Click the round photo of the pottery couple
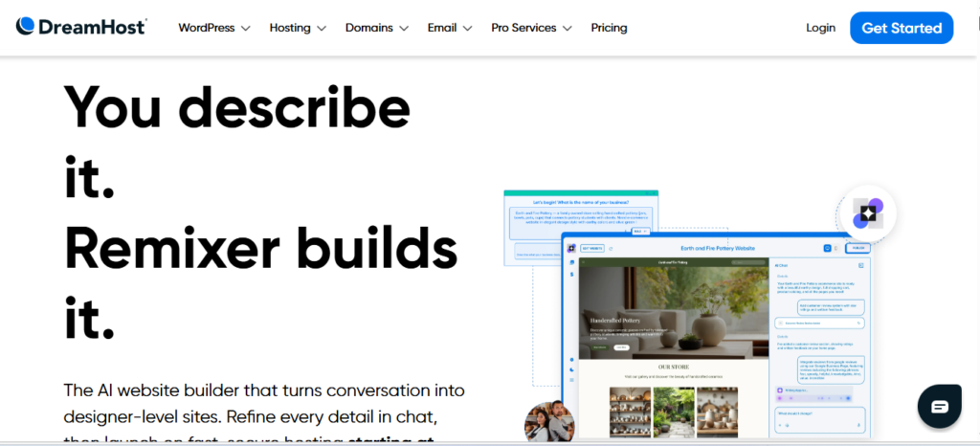The image size is (980, 446). [x=548, y=421]
